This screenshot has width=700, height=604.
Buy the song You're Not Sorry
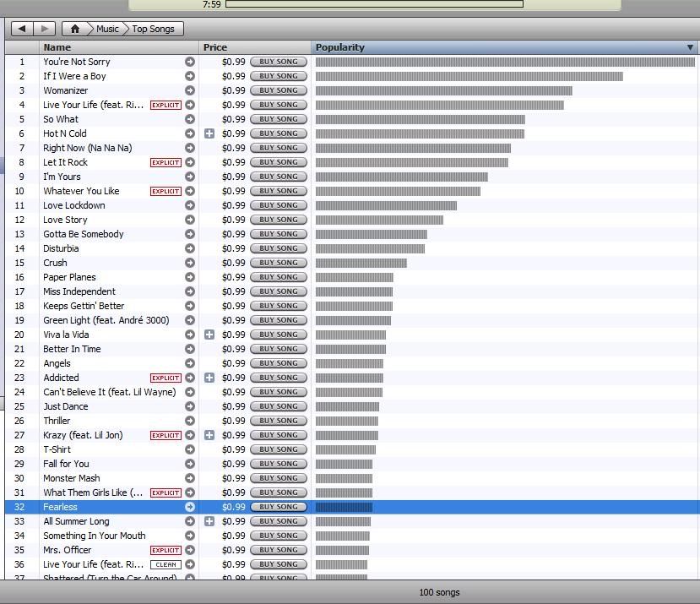pos(279,62)
